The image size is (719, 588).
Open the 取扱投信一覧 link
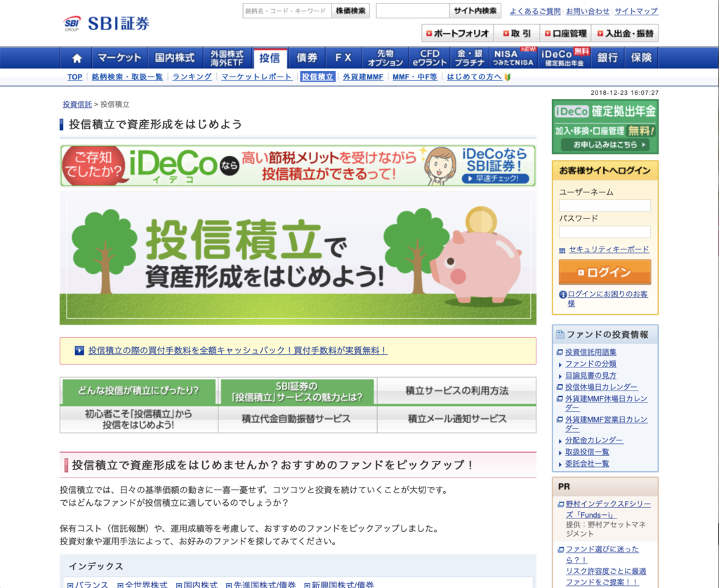tap(587, 452)
